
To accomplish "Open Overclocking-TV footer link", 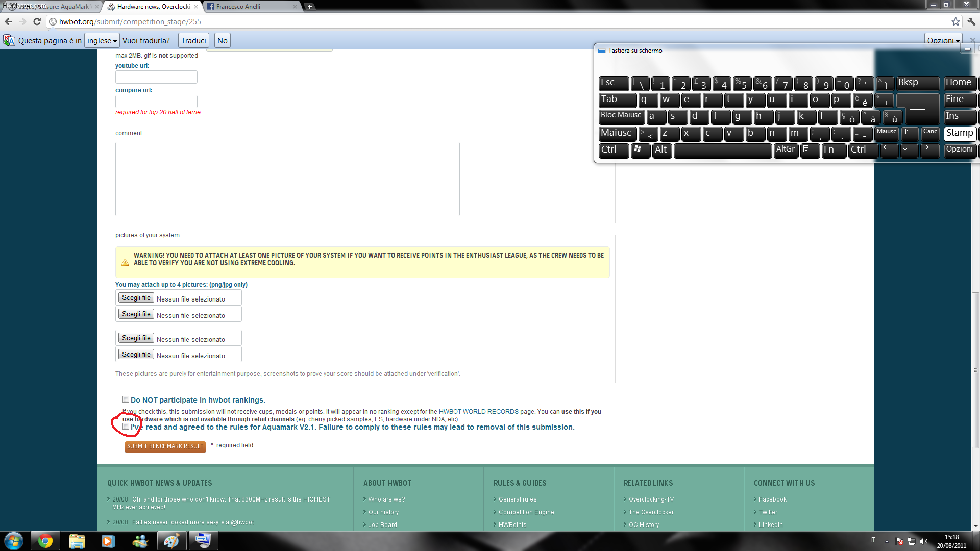I will (651, 499).
